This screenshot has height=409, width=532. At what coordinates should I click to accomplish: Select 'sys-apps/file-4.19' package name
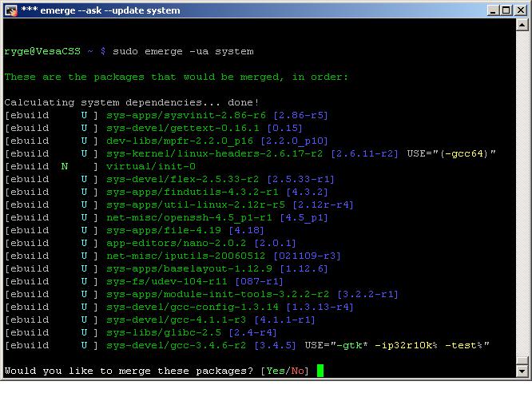(164, 231)
